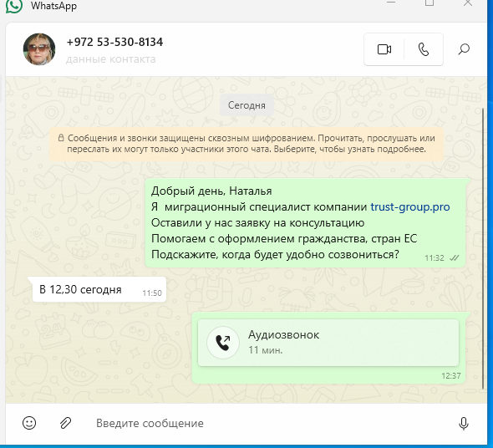Click the outgoing call icon in the call card
This screenshot has width=493, height=448.
[x=223, y=343]
